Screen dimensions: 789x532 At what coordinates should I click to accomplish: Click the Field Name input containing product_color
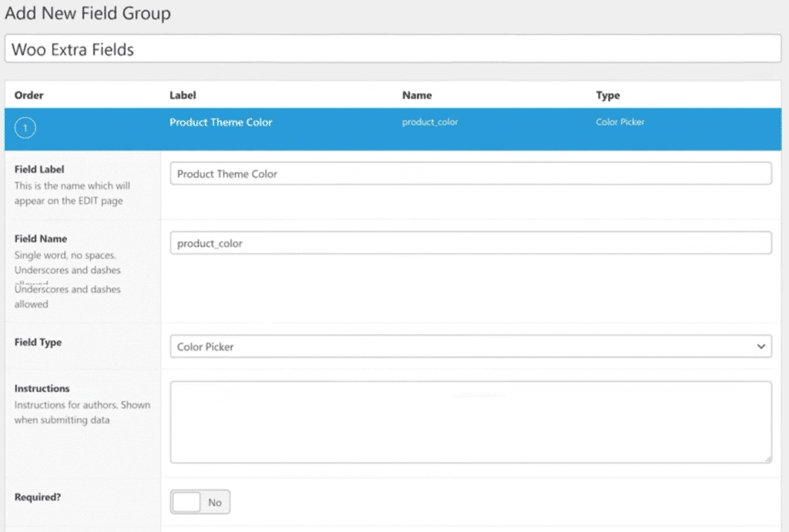(470, 243)
